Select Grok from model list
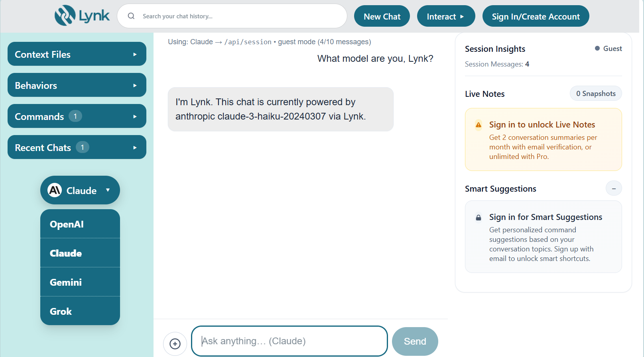The height and width of the screenshot is (357, 644). click(x=80, y=311)
